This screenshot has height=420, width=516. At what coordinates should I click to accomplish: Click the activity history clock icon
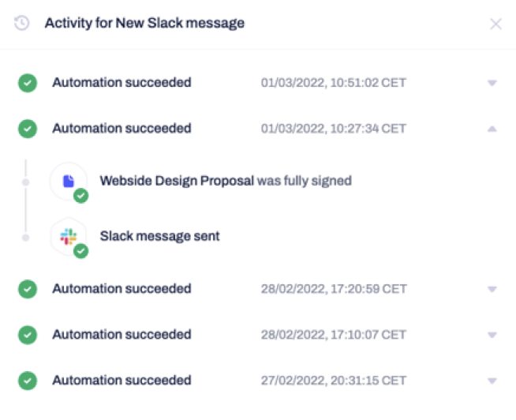(x=22, y=23)
